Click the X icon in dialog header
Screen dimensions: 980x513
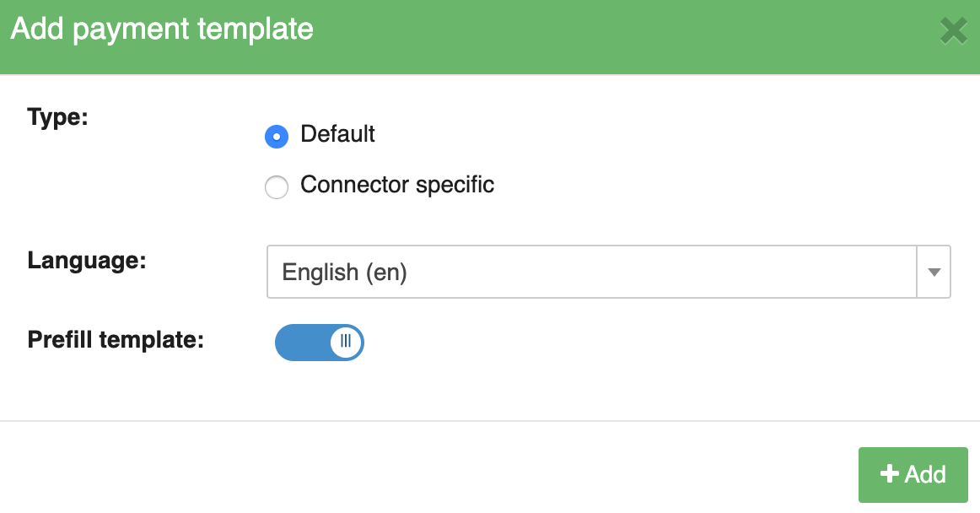(x=954, y=31)
